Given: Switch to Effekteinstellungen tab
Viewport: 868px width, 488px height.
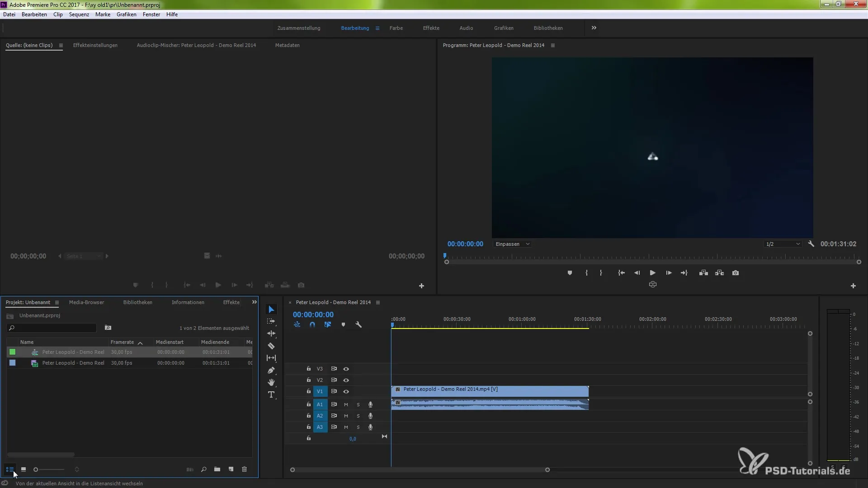Looking at the screenshot, I should point(95,45).
